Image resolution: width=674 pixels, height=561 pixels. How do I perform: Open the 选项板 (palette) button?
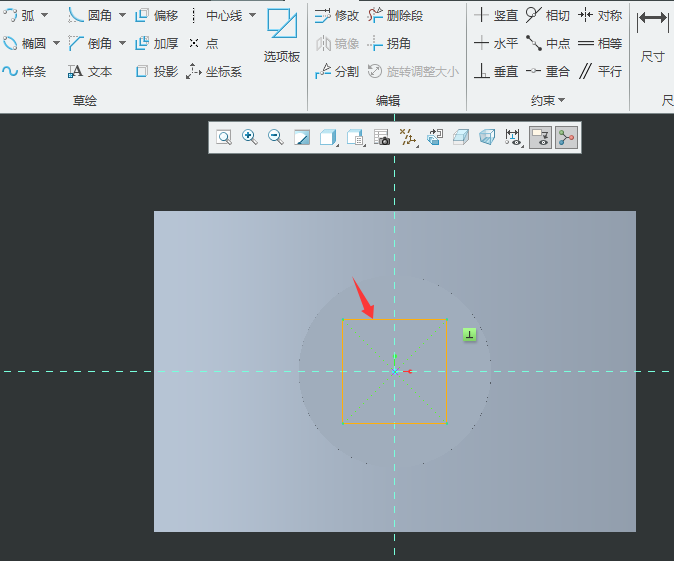coord(282,36)
